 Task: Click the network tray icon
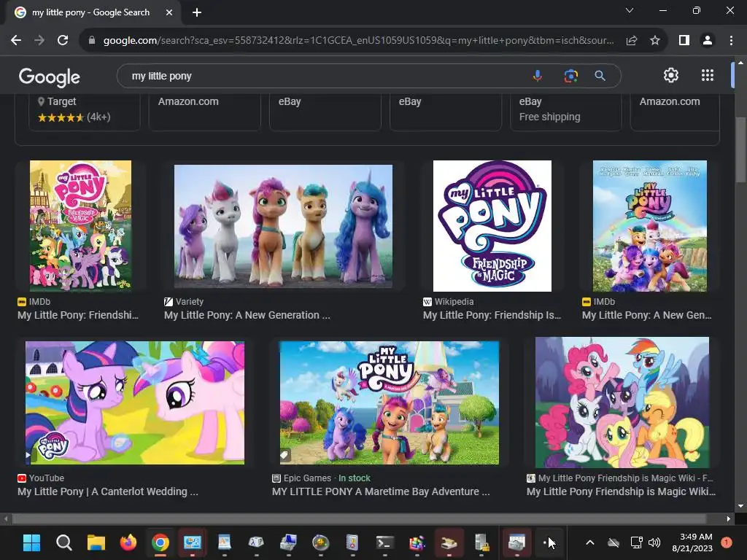(x=636, y=542)
